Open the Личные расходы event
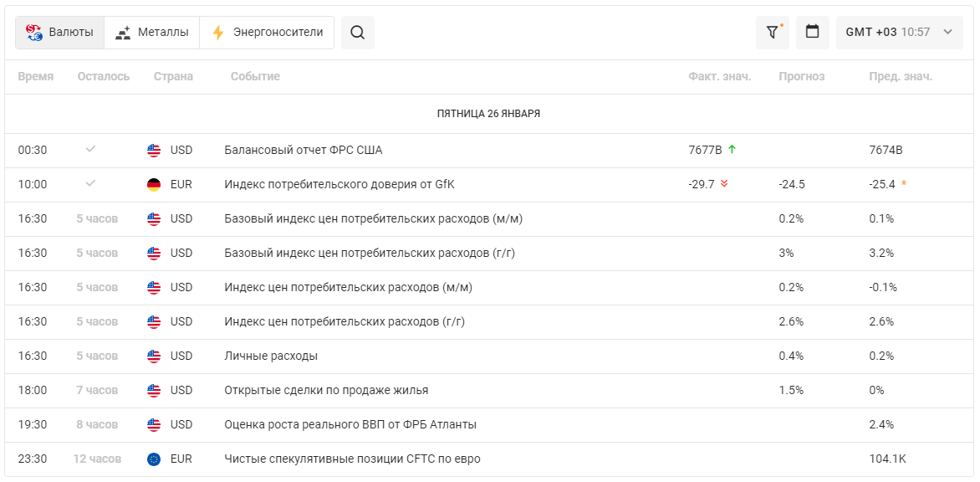Viewport: 980px width, 482px height. 271,356
